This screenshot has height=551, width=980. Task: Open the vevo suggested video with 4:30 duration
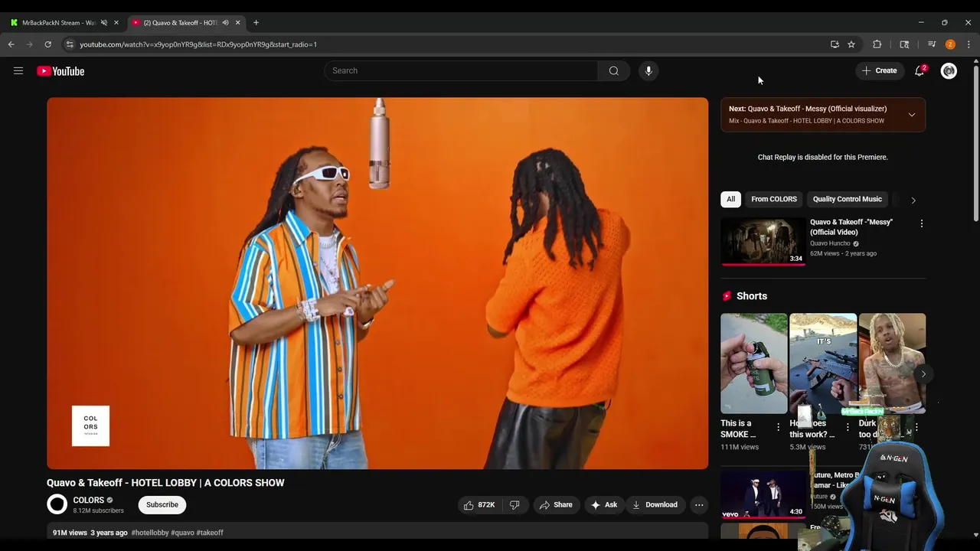tap(763, 495)
